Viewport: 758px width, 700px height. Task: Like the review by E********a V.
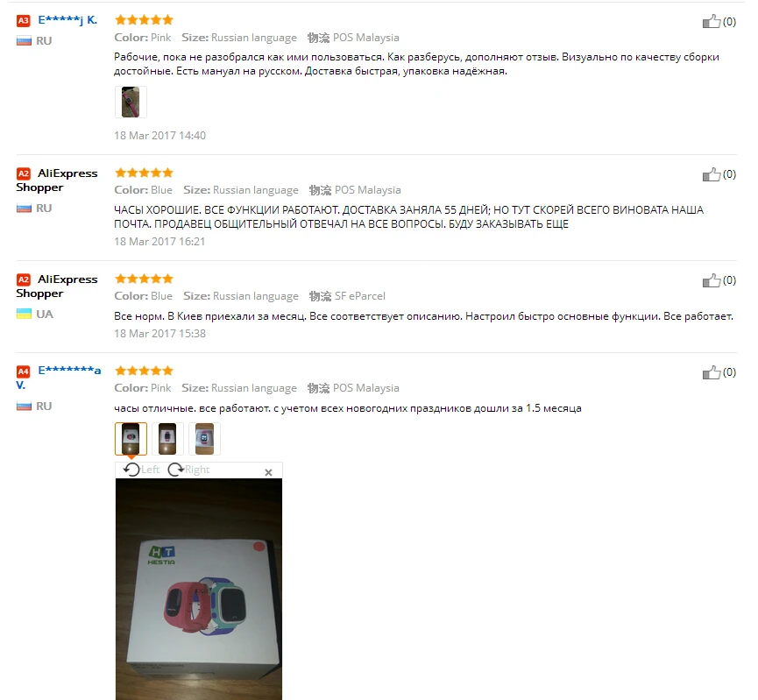711,372
